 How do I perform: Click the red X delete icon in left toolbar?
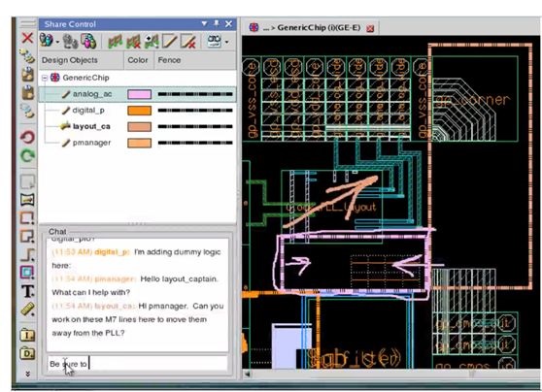tap(27, 38)
